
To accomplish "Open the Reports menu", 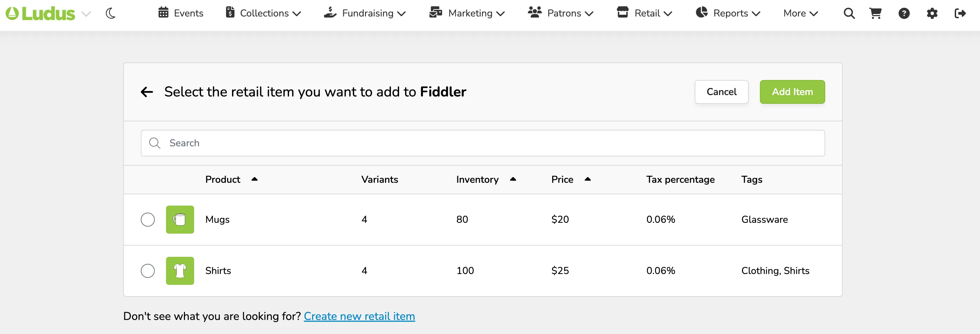I will tap(728, 13).
